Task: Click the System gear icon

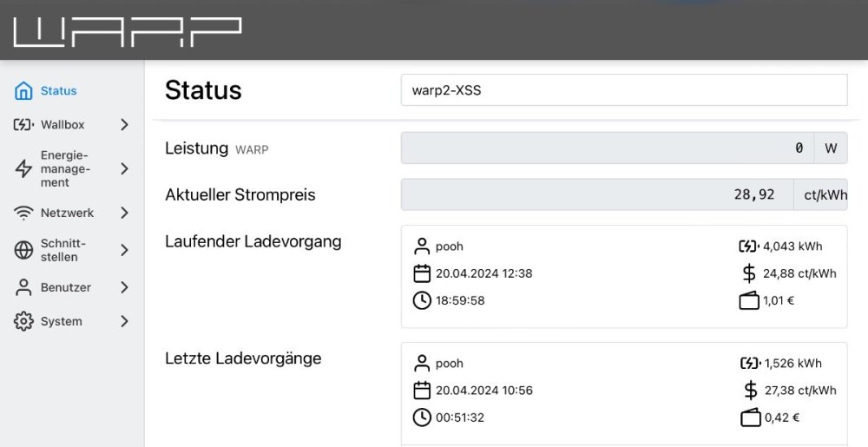Action: coord(23,321)
